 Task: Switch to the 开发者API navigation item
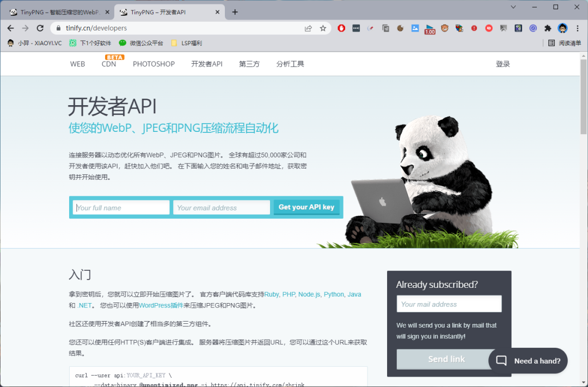(x=206, y=64)
